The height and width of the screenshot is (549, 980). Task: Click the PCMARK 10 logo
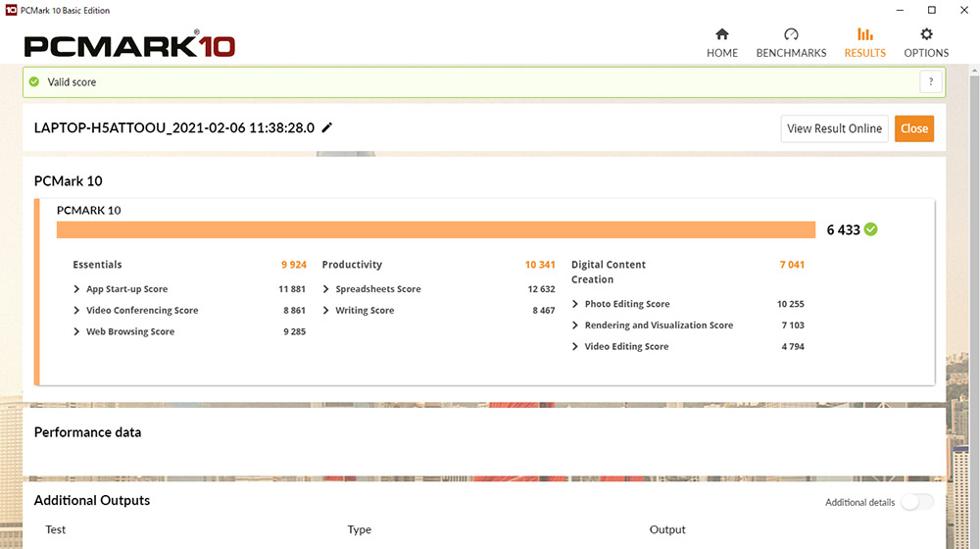[x=129, y=44]
